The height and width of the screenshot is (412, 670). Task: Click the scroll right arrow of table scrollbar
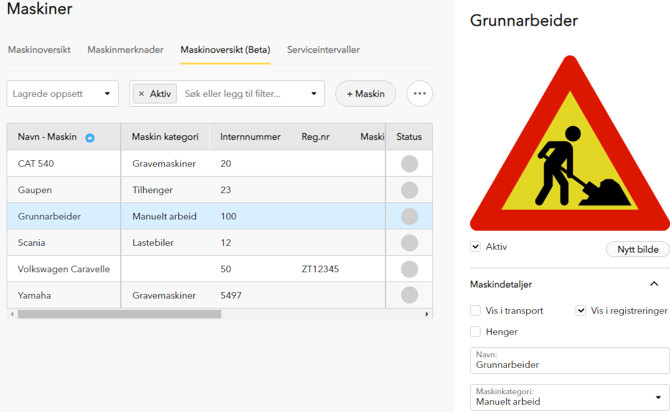427,314
